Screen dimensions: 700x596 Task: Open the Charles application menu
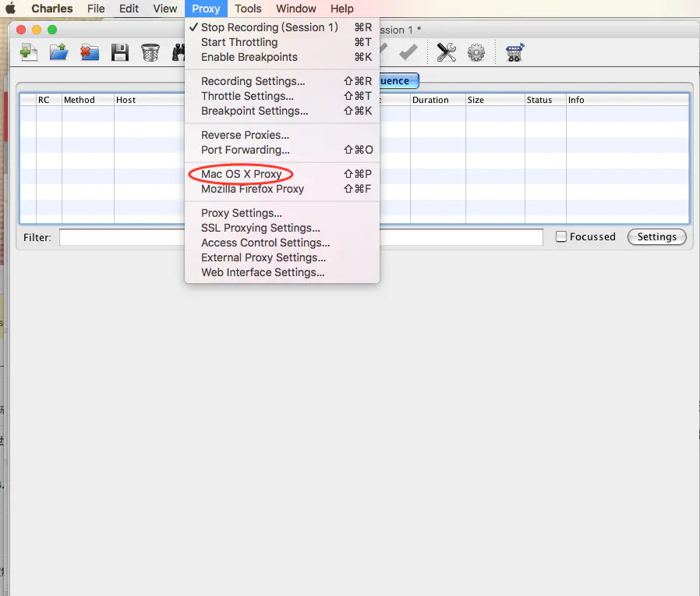[x=51, y=9]
